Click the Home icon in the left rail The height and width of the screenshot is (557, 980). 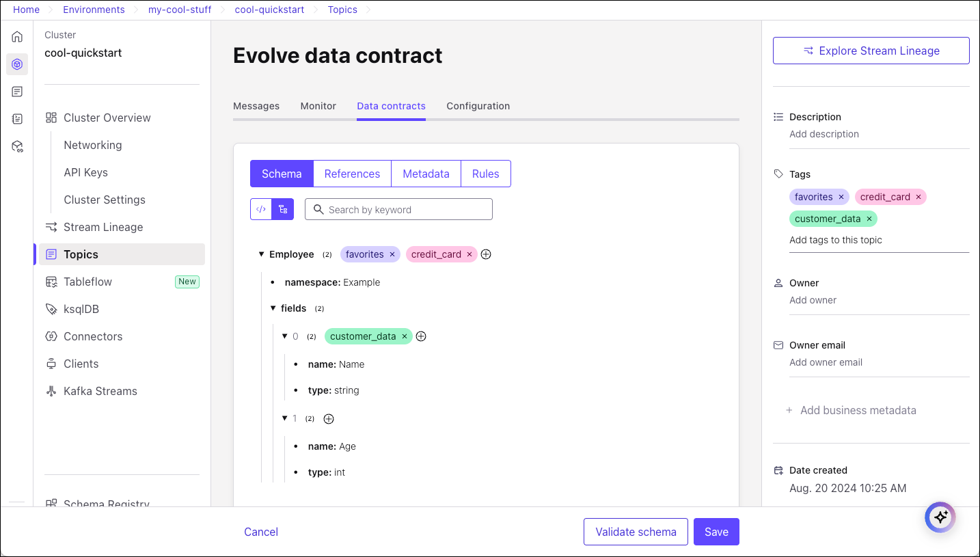16,36
